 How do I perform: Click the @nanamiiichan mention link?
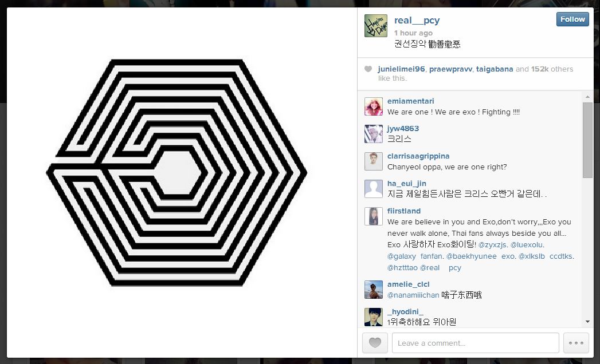coord(413,295)
